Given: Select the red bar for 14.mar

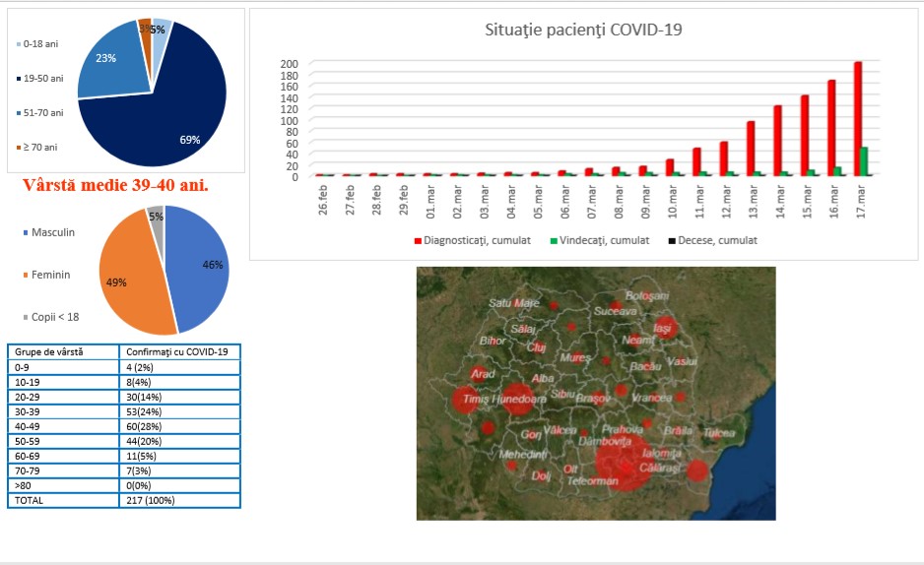Looking at the screenshot, I should 777,141.
